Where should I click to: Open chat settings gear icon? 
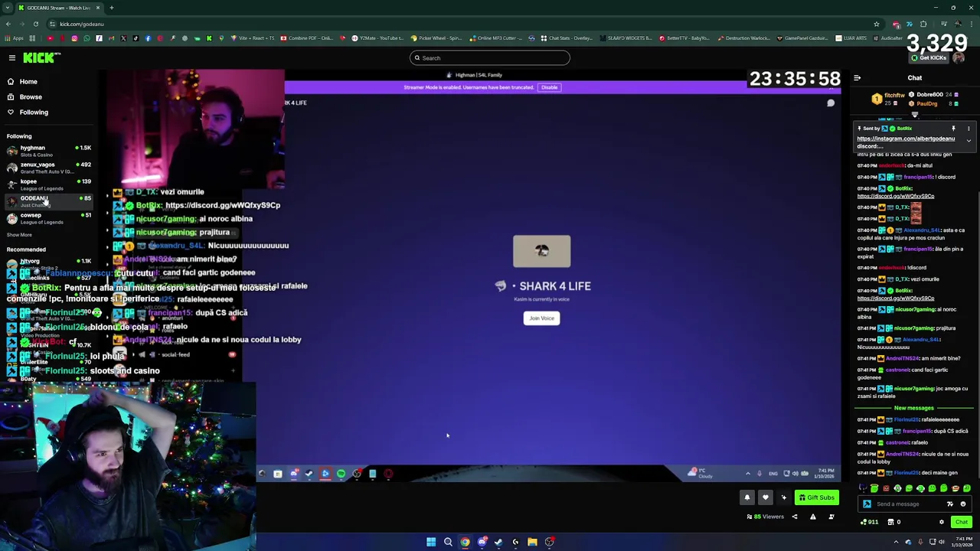click(942, 522)
